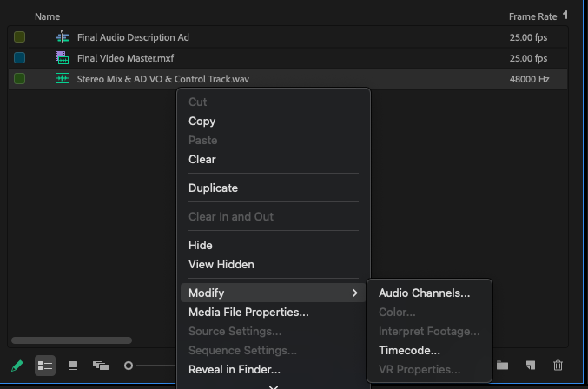Click the sequence icon for Final Audio Description Ad
This screenshot has width=588, height=389.
point(63,37)
